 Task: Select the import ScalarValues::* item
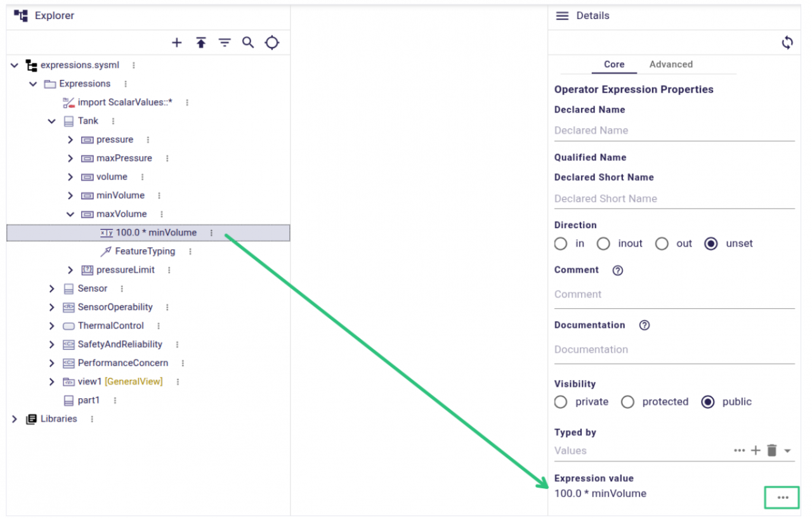pos(125,102)
